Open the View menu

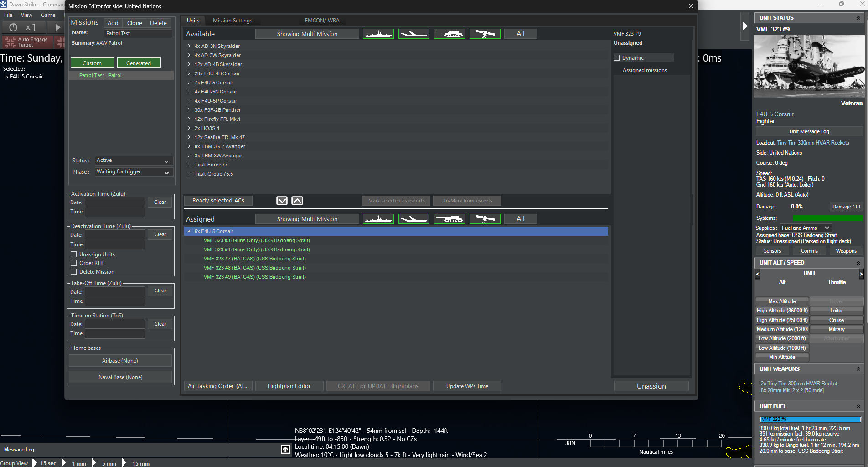(26, 15)
